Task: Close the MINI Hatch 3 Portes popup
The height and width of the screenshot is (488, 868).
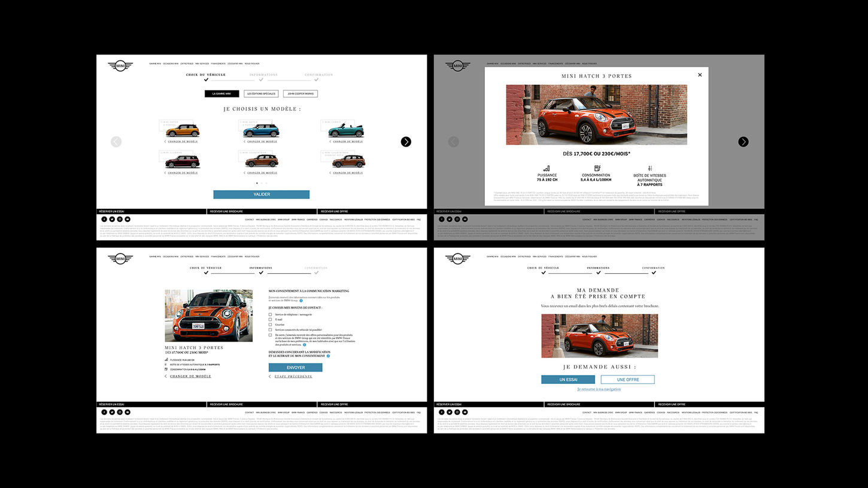Action: pos(700,75)
